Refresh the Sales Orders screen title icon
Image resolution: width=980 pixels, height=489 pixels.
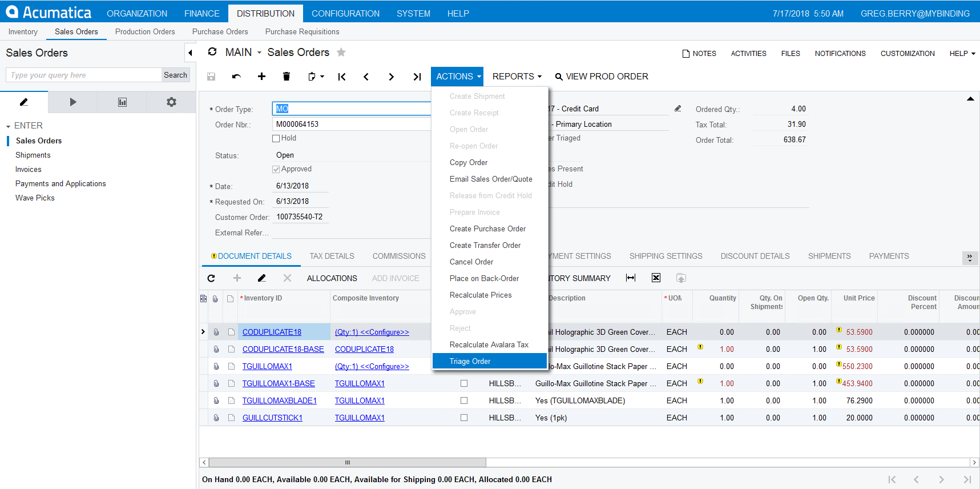click(x=212, y=52)
